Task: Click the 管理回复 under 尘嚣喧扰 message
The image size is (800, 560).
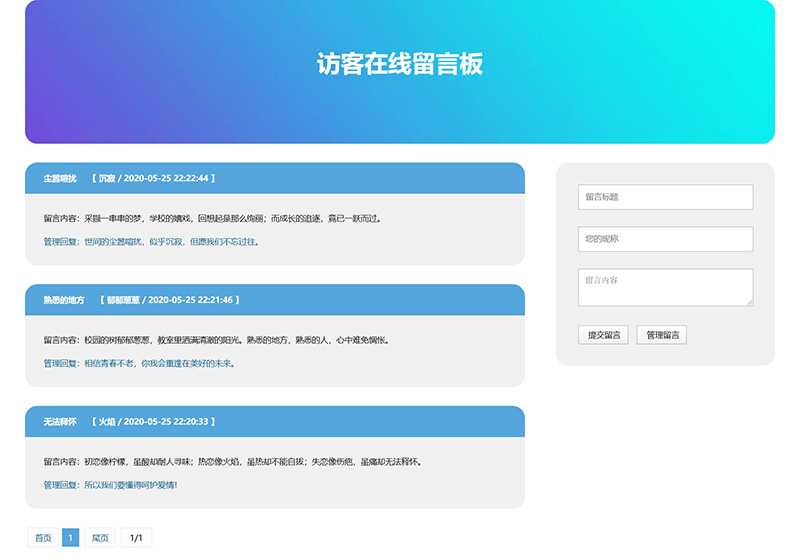Action: pyautogui.click(x=60, y=241)
